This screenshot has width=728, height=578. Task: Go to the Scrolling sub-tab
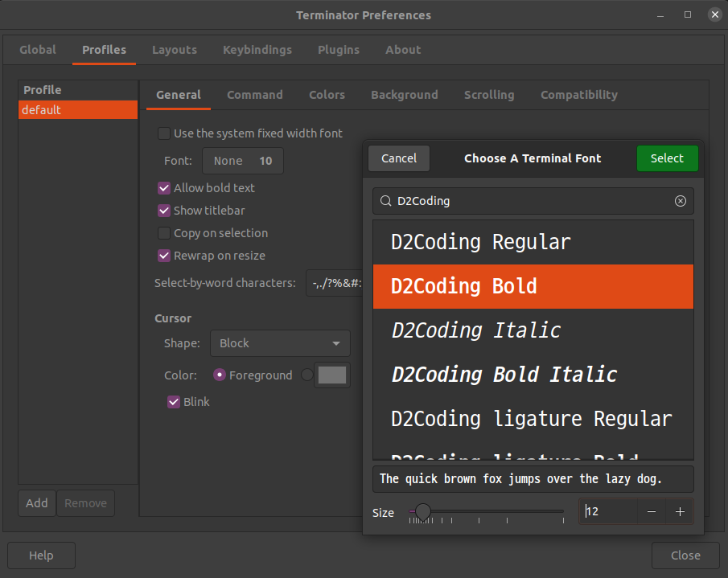(x=489, y=95)
